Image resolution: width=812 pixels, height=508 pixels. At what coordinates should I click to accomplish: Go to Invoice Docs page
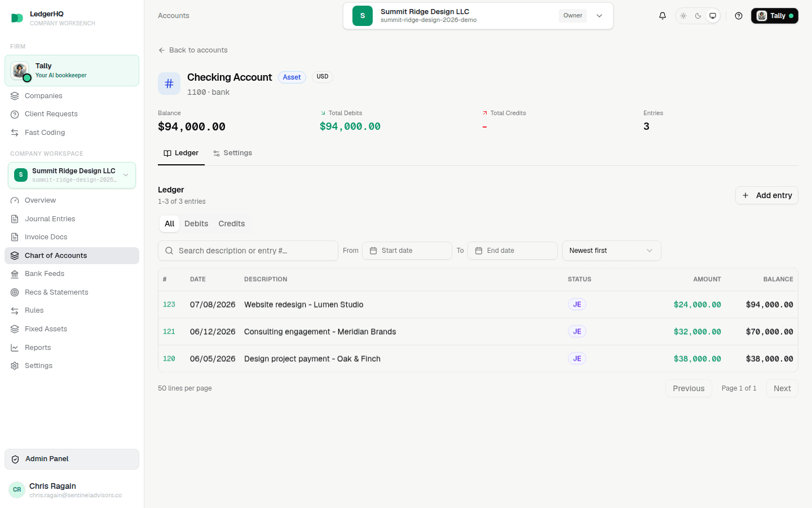[72, 237]
